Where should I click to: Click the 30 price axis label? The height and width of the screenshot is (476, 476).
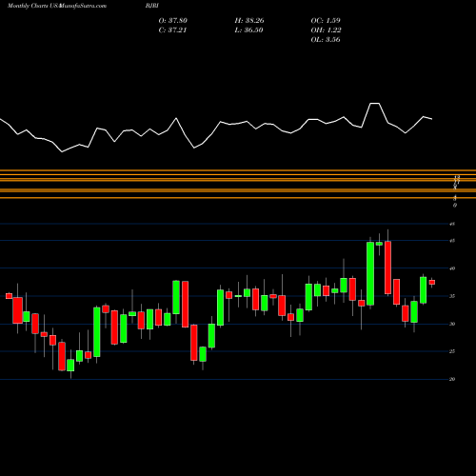(452, 324)
